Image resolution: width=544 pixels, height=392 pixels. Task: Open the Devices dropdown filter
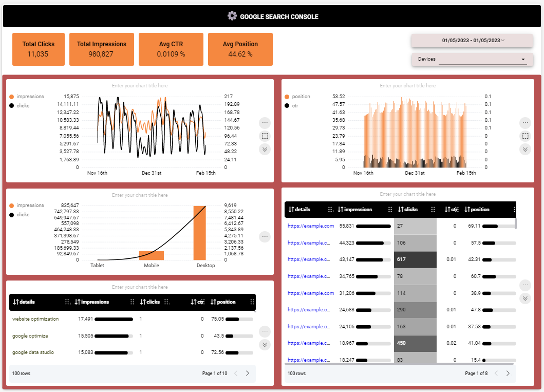coord(472,60)
